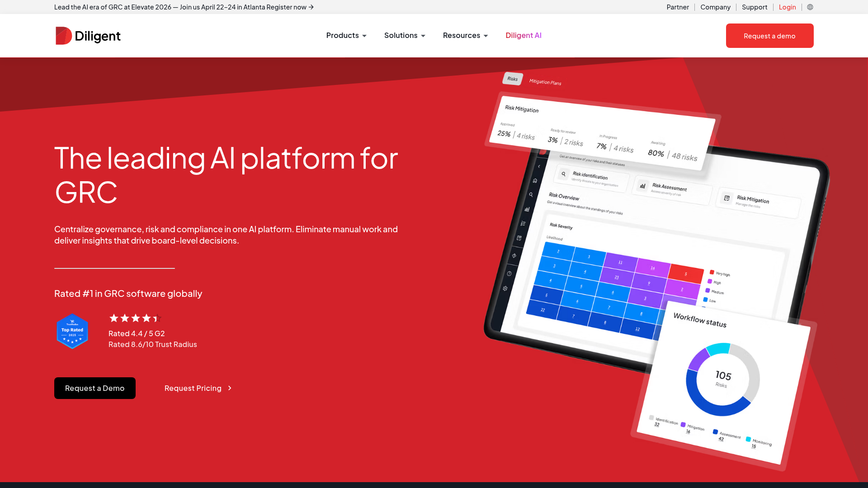Expand the Products dropdown menu

coord(346,35)
